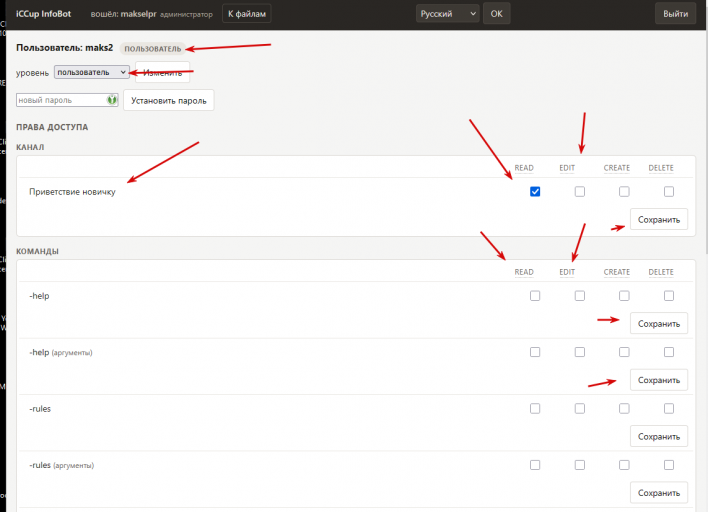Click the КОМАНДЫ section heading
Screen dimensions: 708x512
click(x=37, y=251)
